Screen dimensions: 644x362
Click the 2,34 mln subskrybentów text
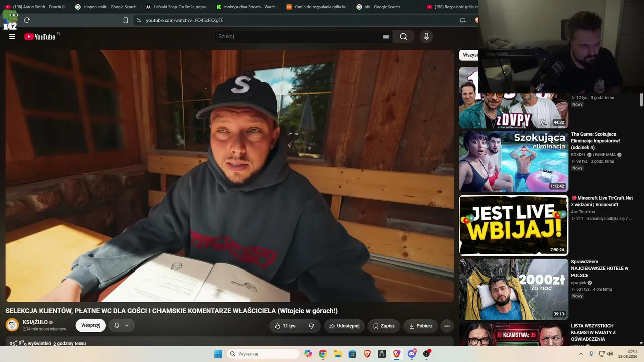point(44,329)
